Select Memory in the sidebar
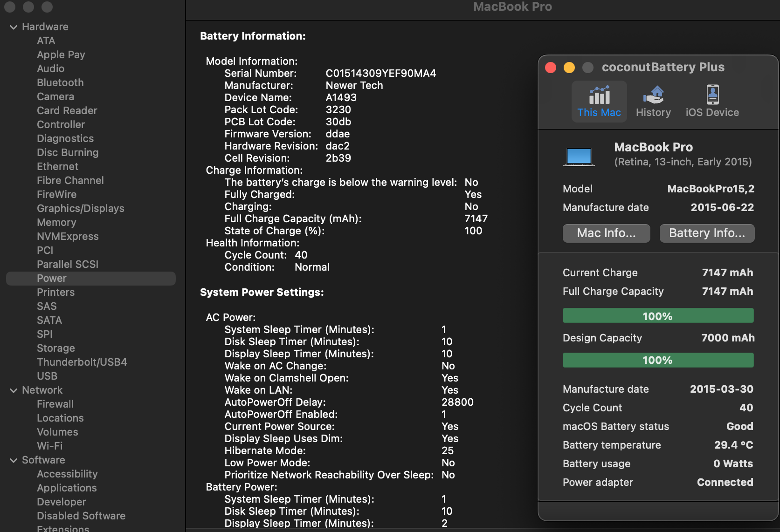Screen dimensions: 780x532 [56, 223]
